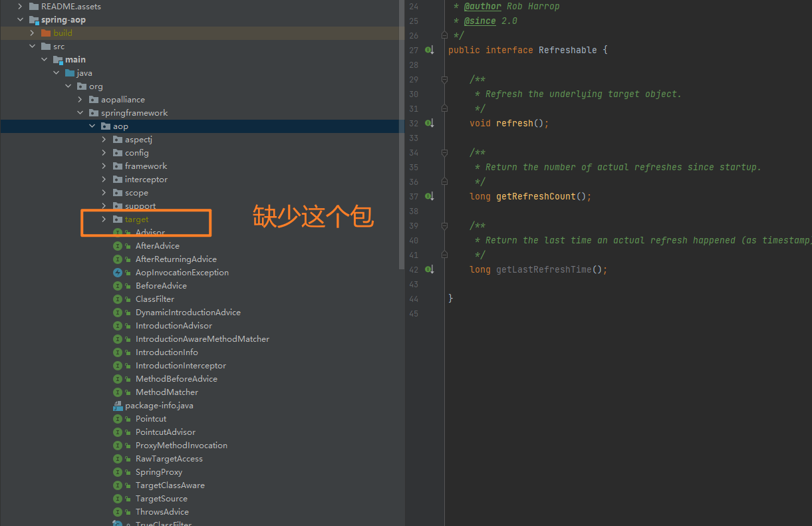The image size is (812, 526).
Task: Expand the aopalliance package arrow
Action: tap(80, 100)
